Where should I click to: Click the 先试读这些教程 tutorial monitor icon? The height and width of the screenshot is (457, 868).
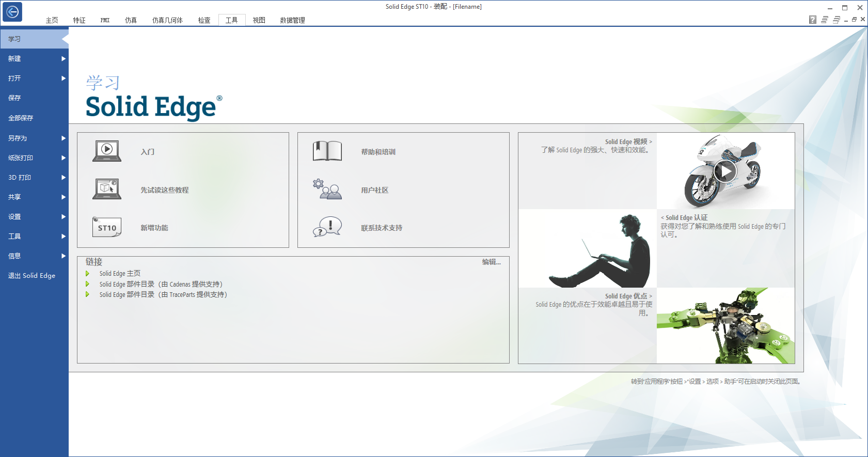coord(107,189)
